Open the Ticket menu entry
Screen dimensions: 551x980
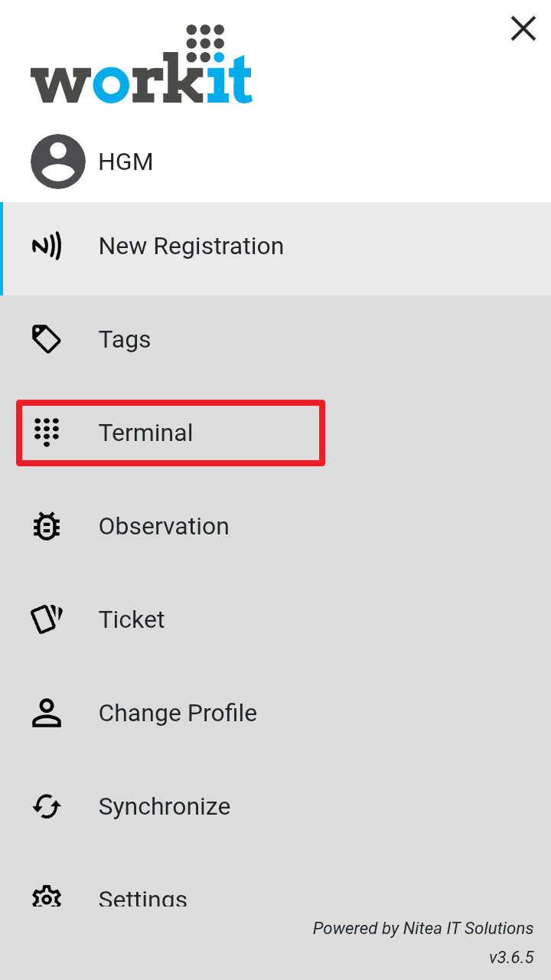132,619
